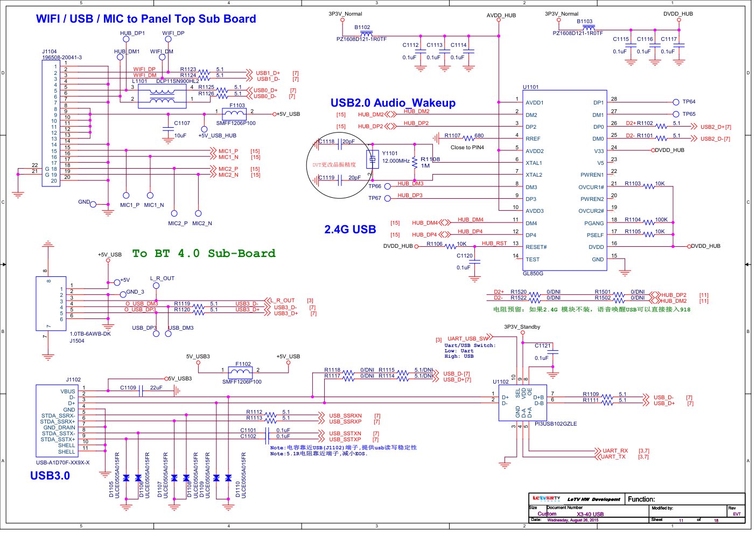
Task: Select the F1102 fuse symbol
Action: click(240, 372)
